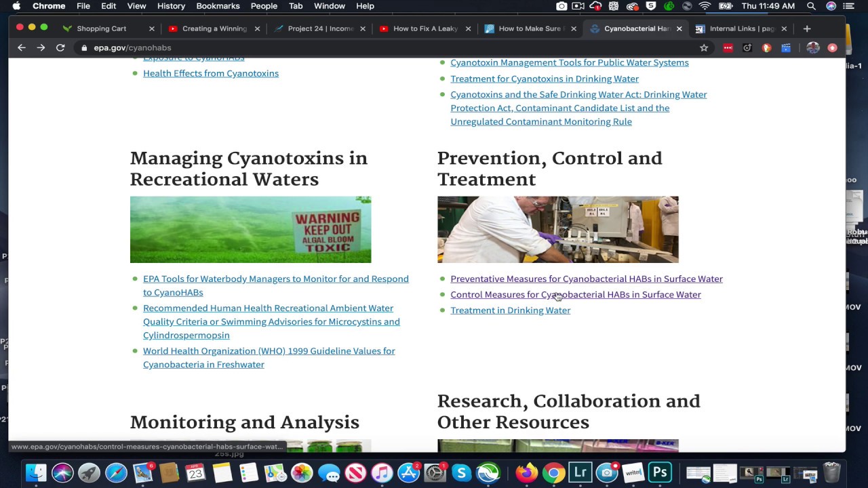Open Health Effects from Cyanotoxins link
This screenshot has width=868, height=488.
click(211, 73)
